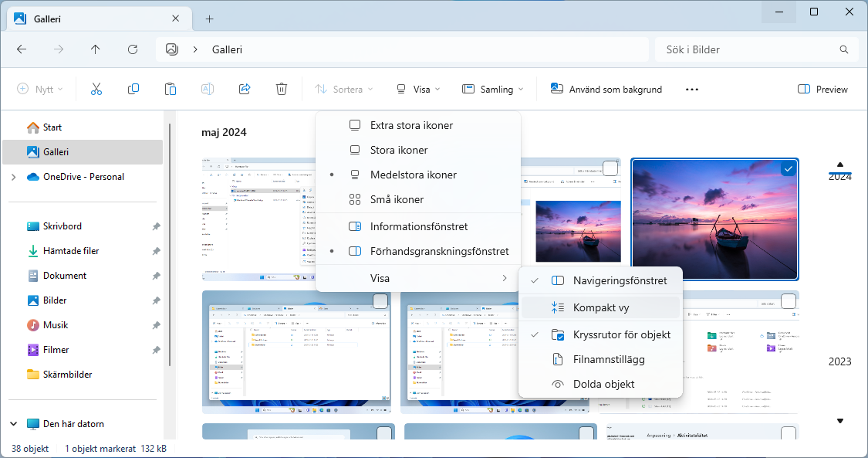The height and width of the screenshot is (458, 868).
Task: Click the Share toolbar icon
Action: [245, 89]
